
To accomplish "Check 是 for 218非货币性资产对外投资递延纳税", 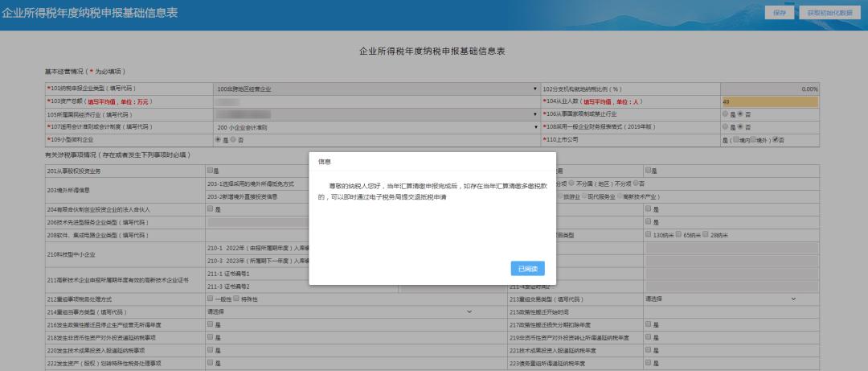I will pyautogui.click(x=211, y=337).
